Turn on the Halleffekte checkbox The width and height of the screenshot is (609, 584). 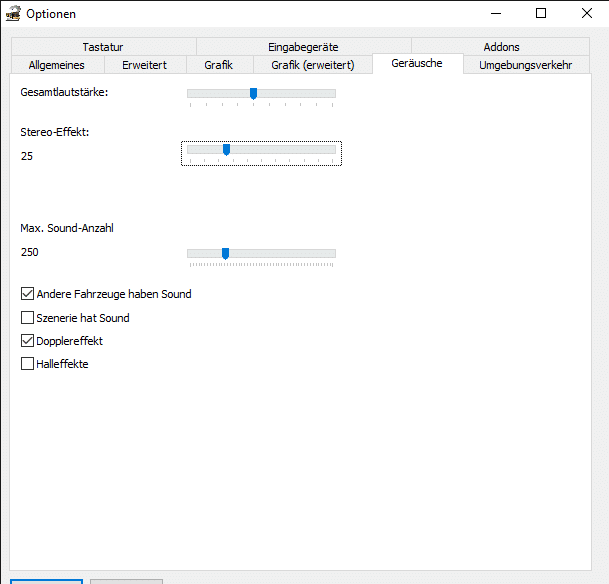click(x=28, y=364)
